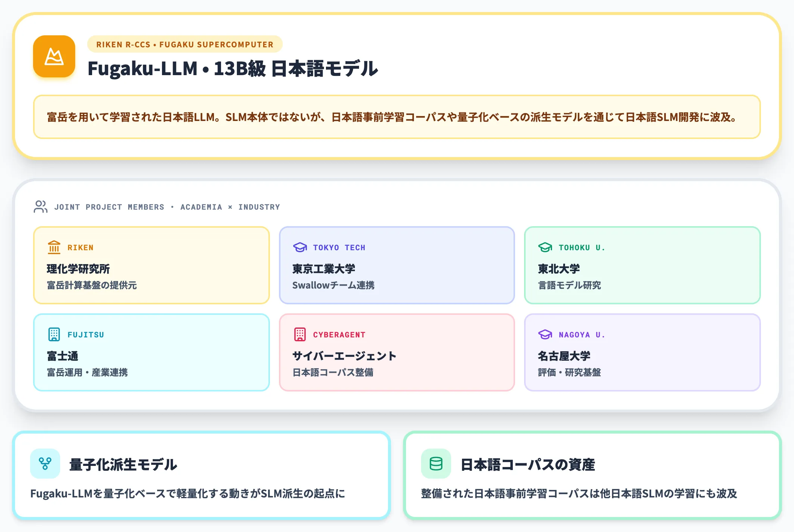The width and height of the screenshot is (794, 532).
Task: Click the joint project members people icon
Action: coord(41,207)
